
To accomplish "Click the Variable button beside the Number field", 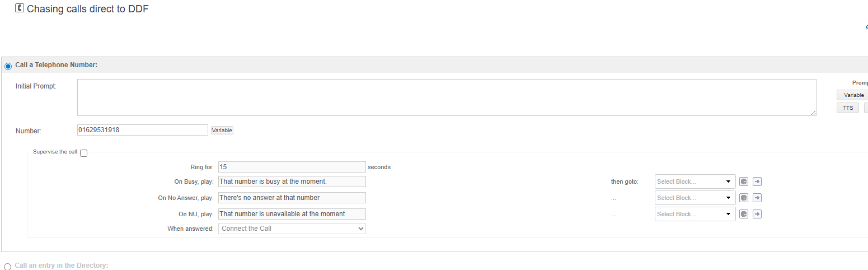I will [x=222, y=131].
